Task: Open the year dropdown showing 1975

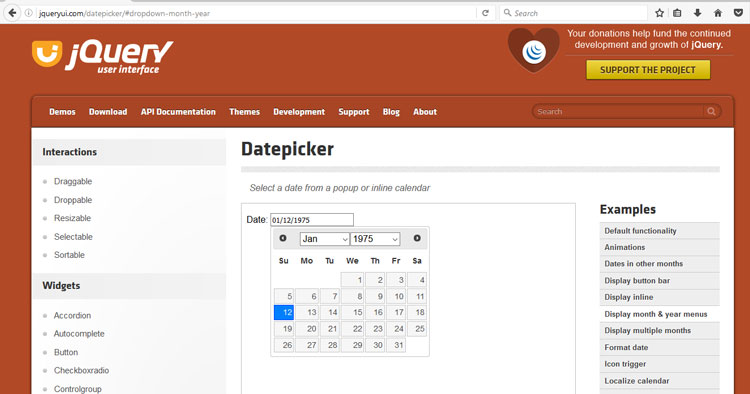Action: coord(375,239)
